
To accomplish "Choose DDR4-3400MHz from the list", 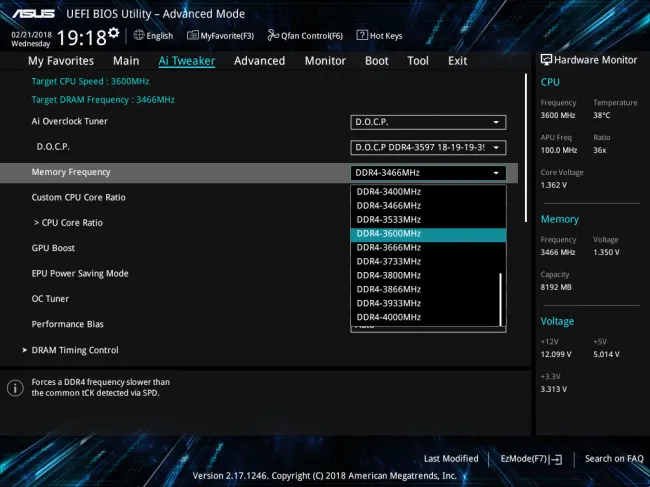I will tap(428, 191).
